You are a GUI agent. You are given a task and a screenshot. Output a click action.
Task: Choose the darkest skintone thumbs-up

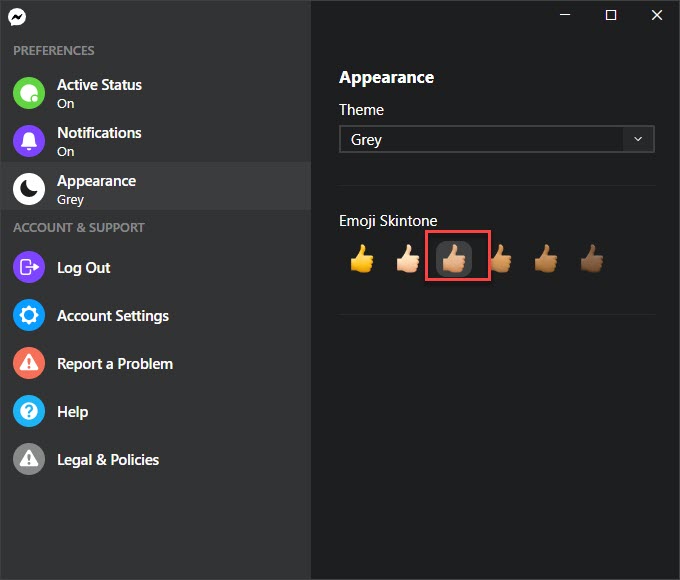(x=592, y=259)
